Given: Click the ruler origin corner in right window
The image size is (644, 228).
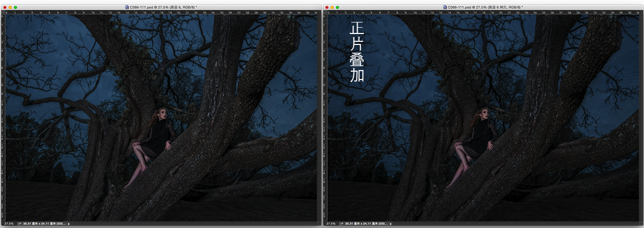Looking at the screenshot, I should click(325, 12).
